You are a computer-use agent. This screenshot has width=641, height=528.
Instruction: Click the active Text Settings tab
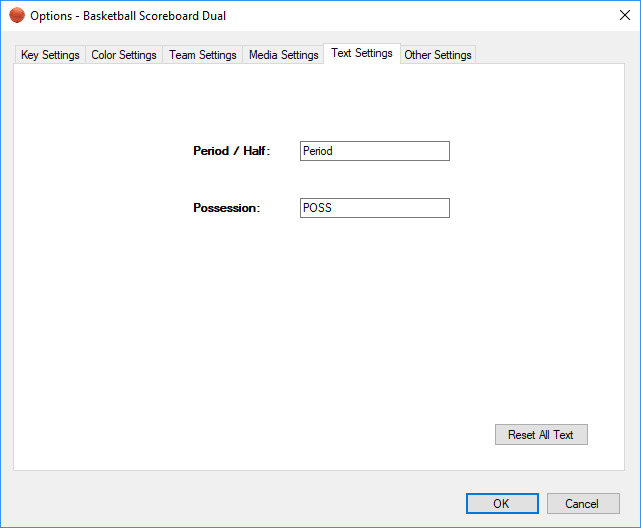pyautogui.click(x=361, y=53)
